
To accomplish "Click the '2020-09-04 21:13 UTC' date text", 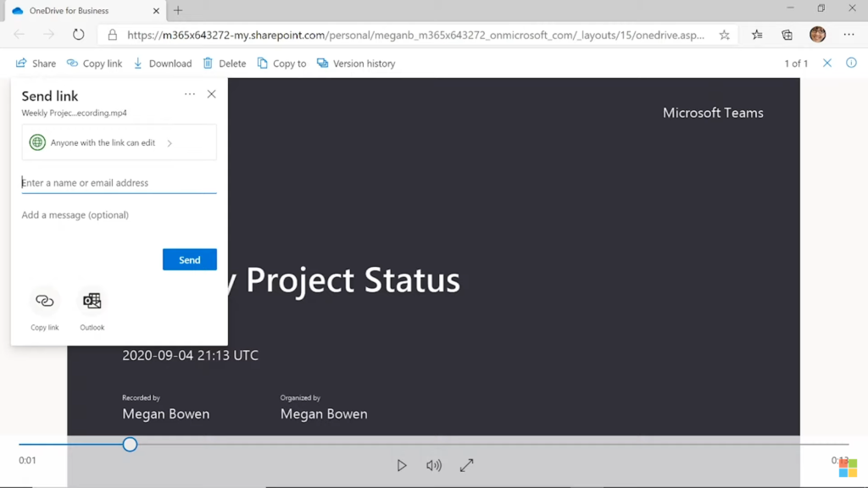I will tap(190, 355).
